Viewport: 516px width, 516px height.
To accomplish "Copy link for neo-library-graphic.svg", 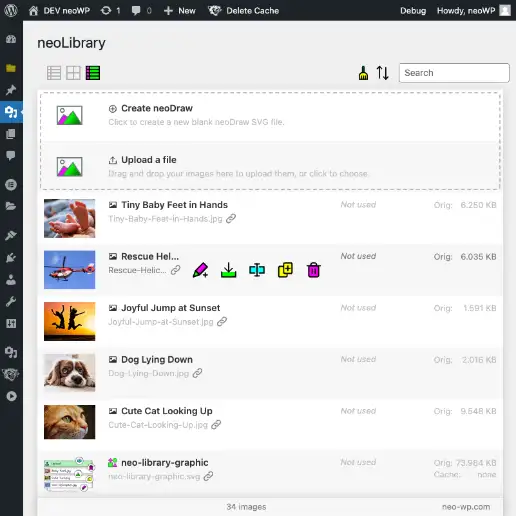I will pyautogui.click(x=208, y=476).
